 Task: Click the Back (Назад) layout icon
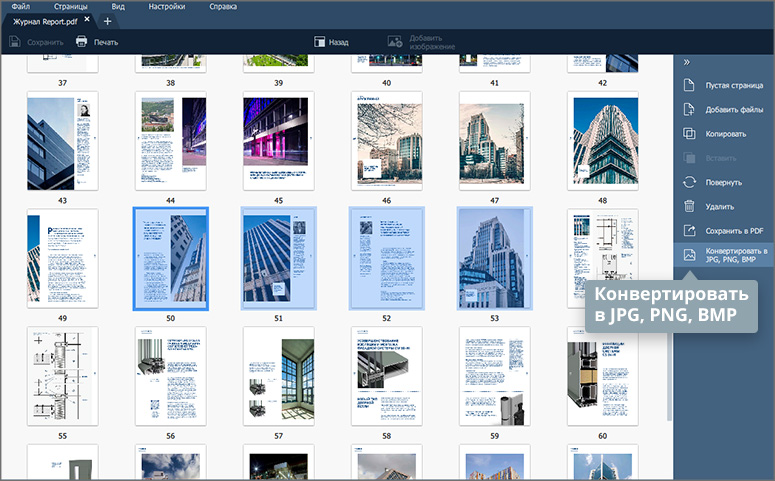pyautogui.click(x=320, y=42)
